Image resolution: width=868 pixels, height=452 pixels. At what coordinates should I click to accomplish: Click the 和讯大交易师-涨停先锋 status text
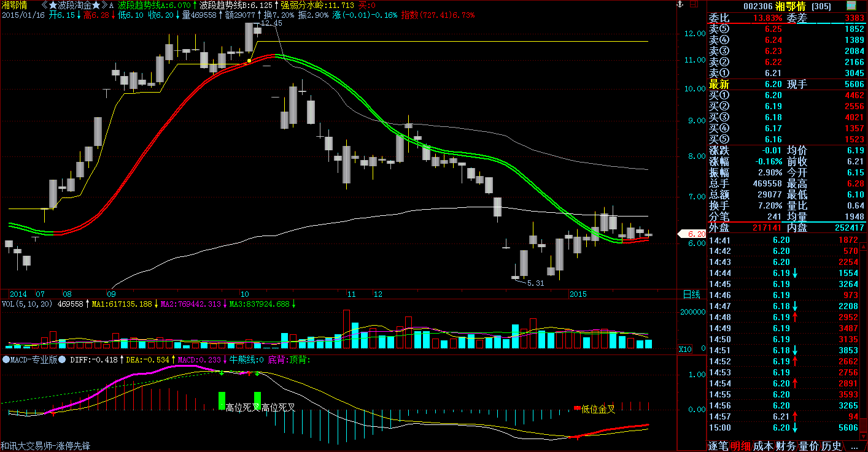[46, 446]
